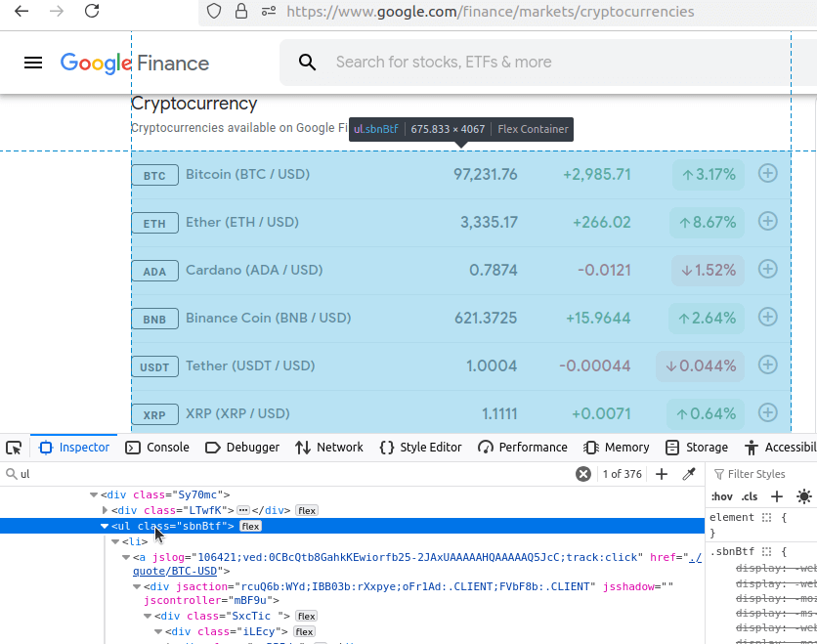Click the padlock security icon in address bar
The height and width of the screenshot is (644, 817).
point(240,13)
